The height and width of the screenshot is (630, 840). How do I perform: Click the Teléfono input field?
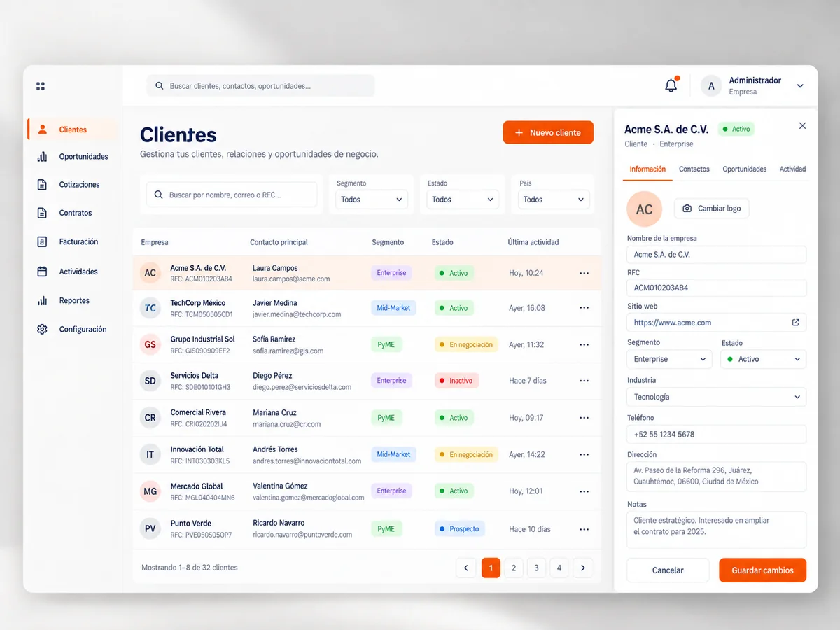[717, 434]
